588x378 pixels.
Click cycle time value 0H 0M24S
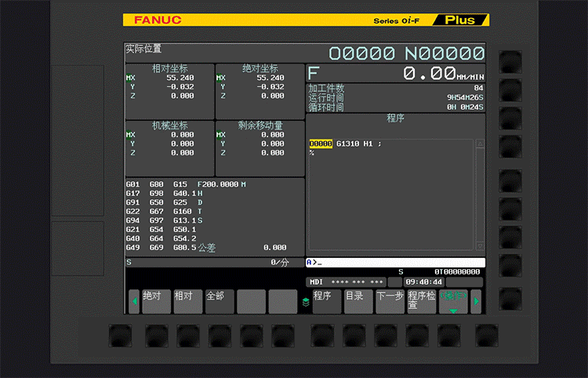point(465,107)
